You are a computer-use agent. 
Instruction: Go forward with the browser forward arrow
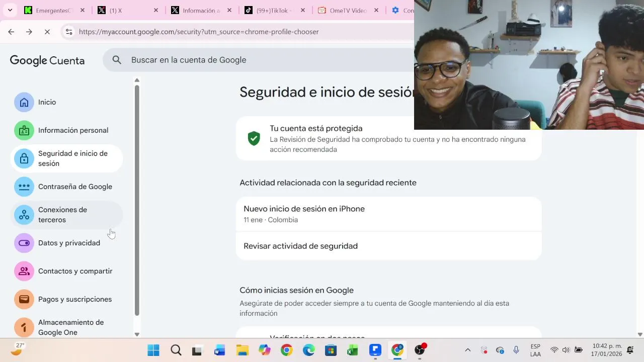(x=29, y=32)
